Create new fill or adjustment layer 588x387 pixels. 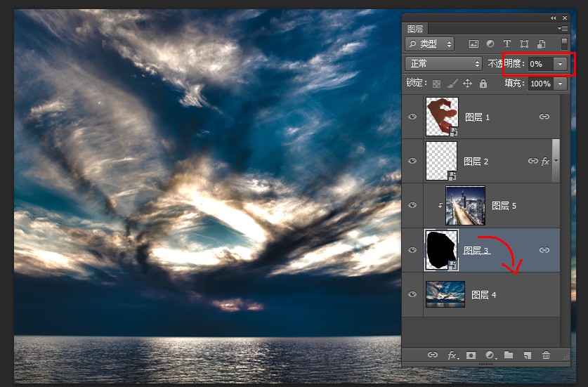point(490,355)
